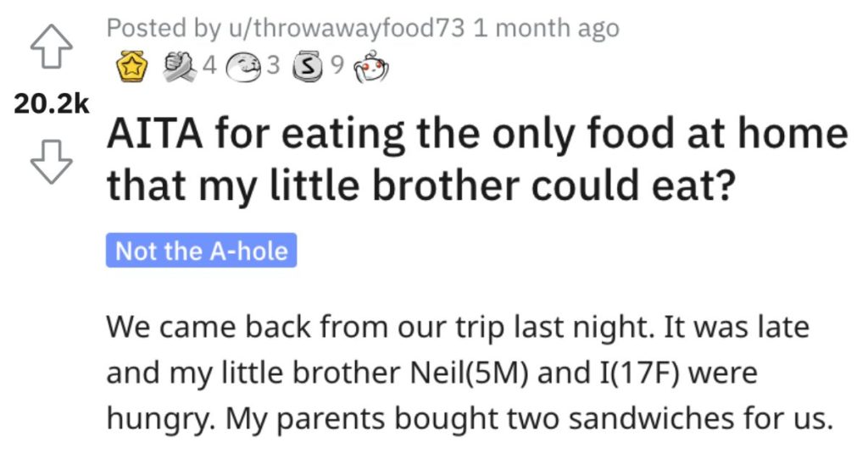Upvote the AITA post
The image size is (868, 453).
(x=51, y=47)
